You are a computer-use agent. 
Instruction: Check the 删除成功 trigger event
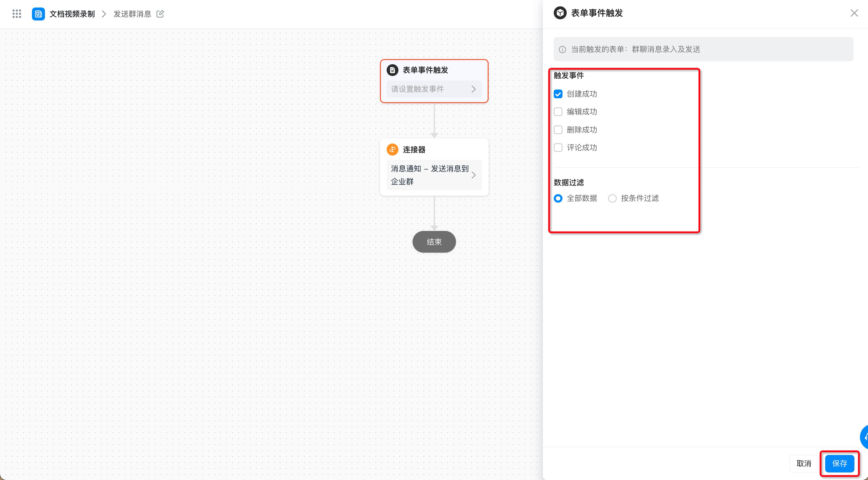tap(558, 130)
